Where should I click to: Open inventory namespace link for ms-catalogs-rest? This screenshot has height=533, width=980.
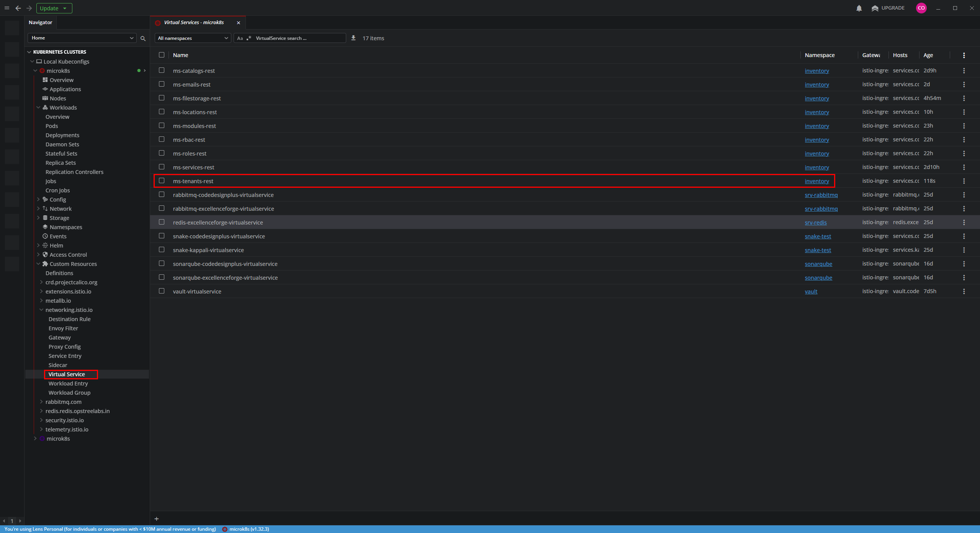(817, 71)
